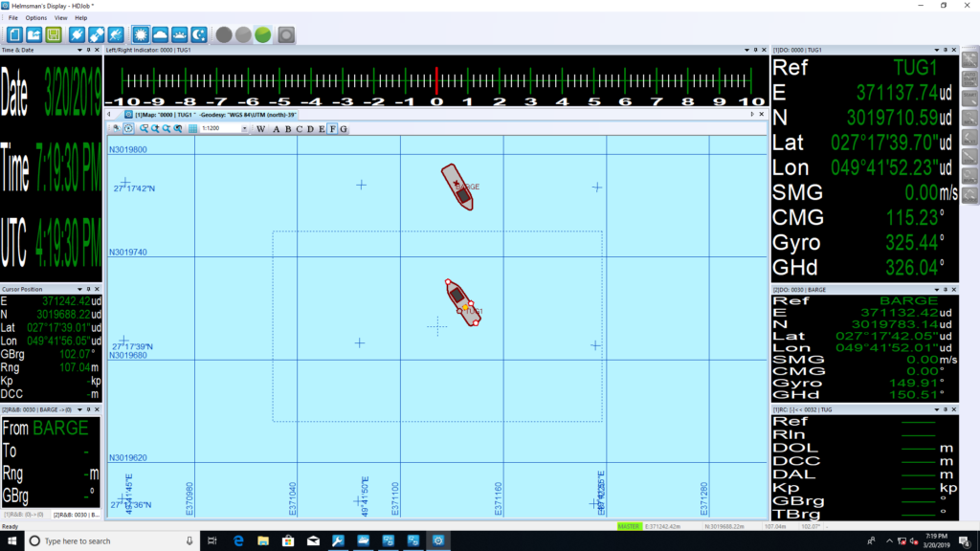980x551 pixels.
Task: Toggle map view preset W
Action: [259, 129]
